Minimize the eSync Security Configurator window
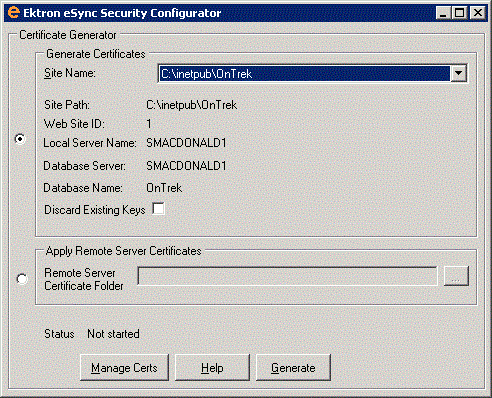Viewport: 492px width, 398px height. (443, 13)
